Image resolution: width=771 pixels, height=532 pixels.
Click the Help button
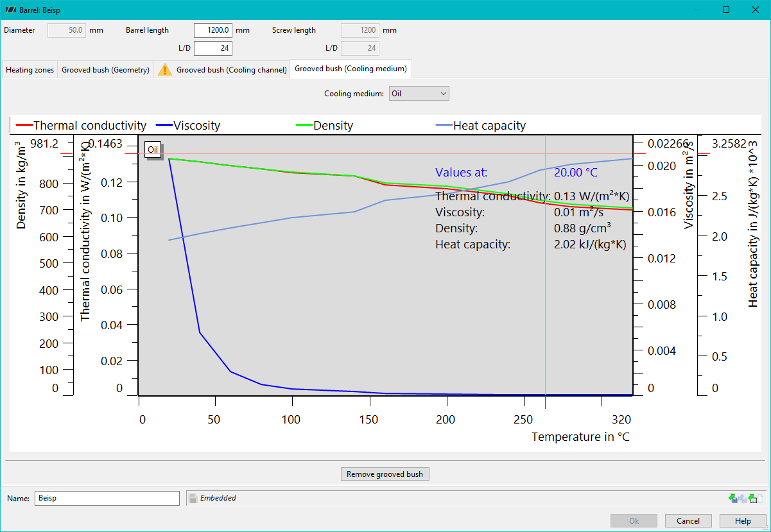tap(743, 521)
